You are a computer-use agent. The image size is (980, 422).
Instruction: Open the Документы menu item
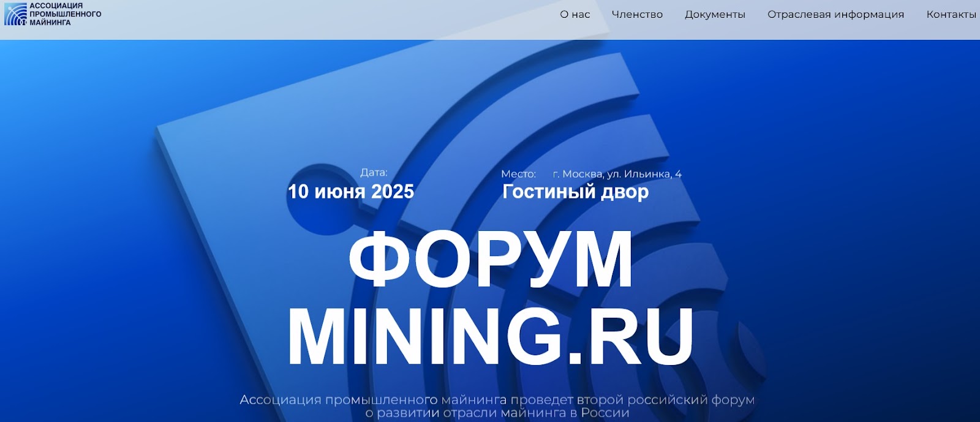(x=715, y=15)
